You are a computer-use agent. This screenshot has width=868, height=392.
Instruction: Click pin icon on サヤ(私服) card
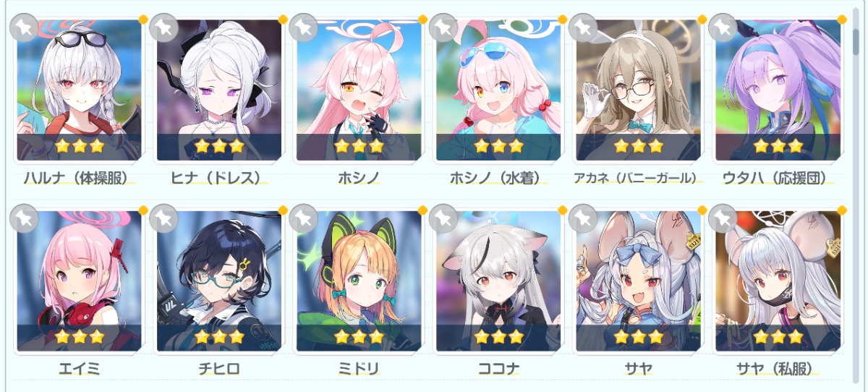pos(723,218)
